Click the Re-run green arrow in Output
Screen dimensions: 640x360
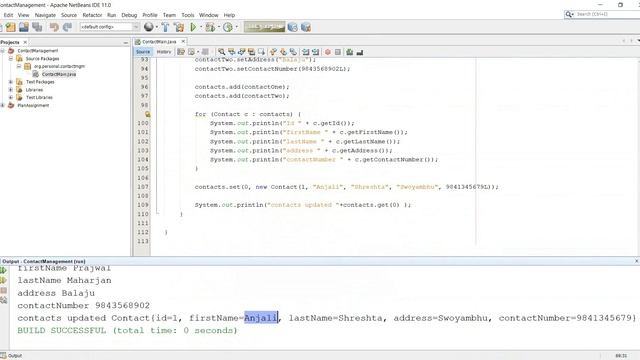coord(4,270)
